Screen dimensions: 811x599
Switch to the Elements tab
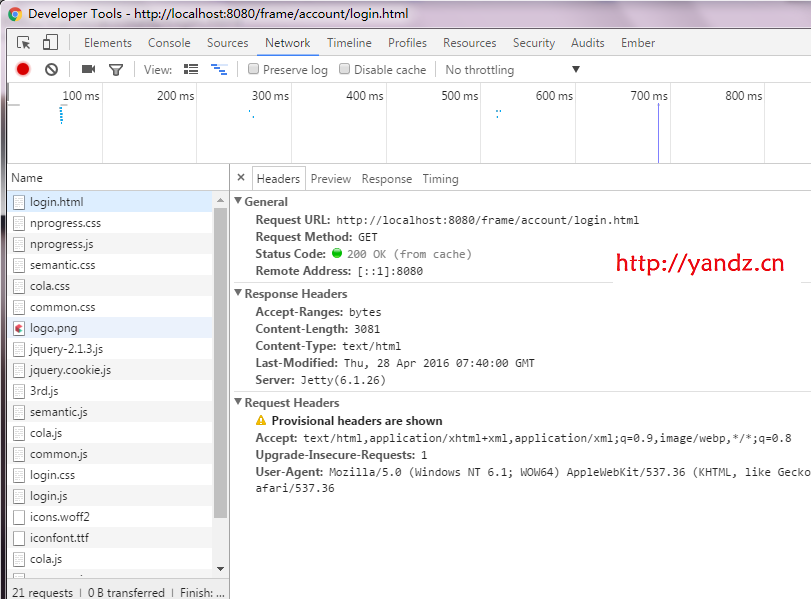click(x=108, y=43)
